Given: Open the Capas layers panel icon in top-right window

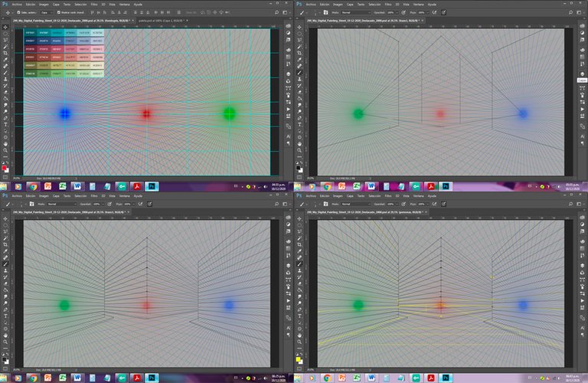Looking at the screenshot, I should click(x=582, y=74).
